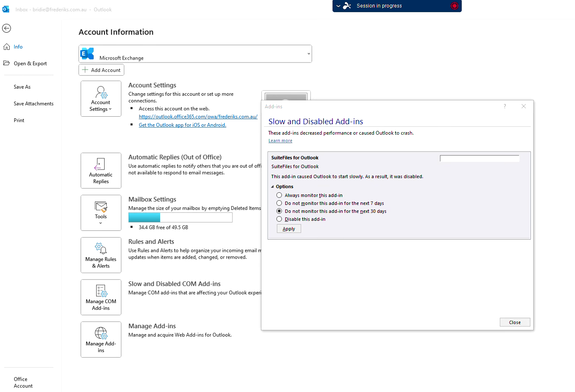575x392 pixels.
Task: Click the empty field beside SuiteFiles for Outlook
Action: coord(479,158)
